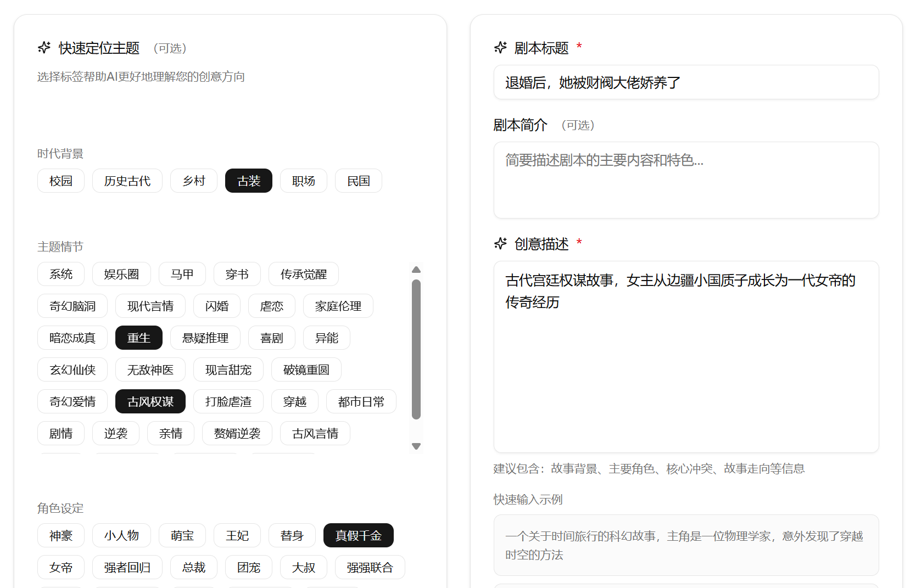
Task: Pick the 女帝 character tag
Action: click(60, 568)
